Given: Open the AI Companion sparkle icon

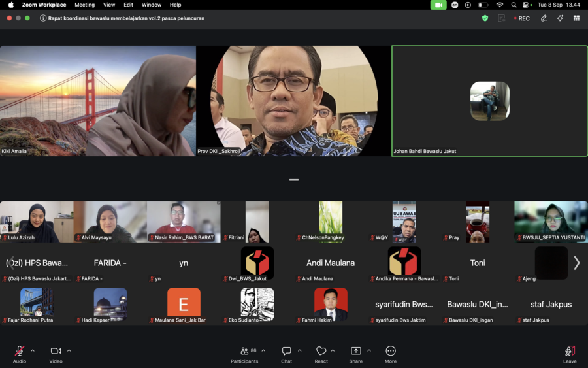Looking at the screenshot, I should click(560, 18).
